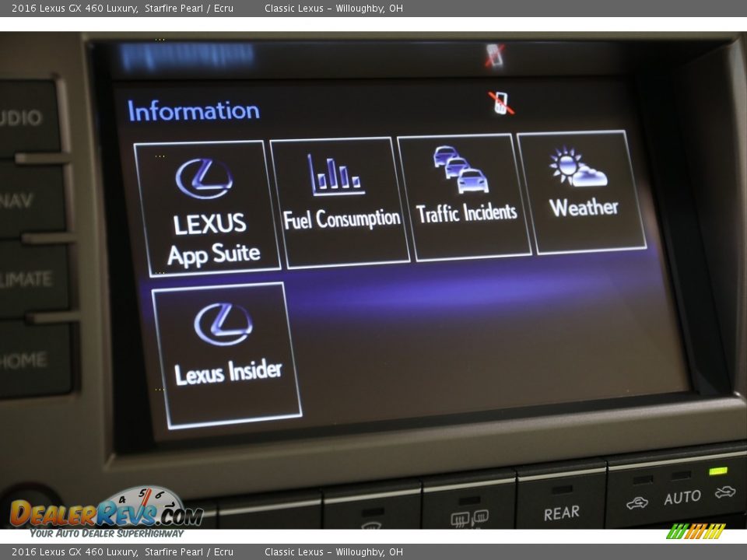Viewport: 747px width, 560px height.
Task: Select the Information screen title
Action: pos(194,110)
